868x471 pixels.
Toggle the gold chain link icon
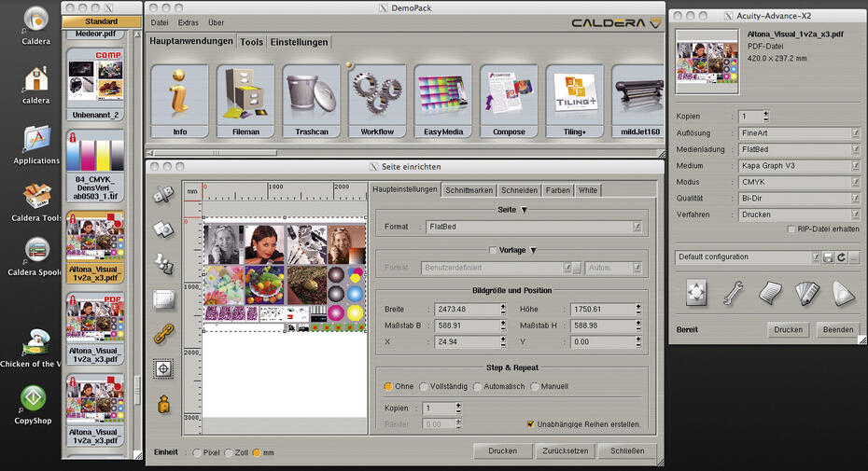tap(164, 334)
